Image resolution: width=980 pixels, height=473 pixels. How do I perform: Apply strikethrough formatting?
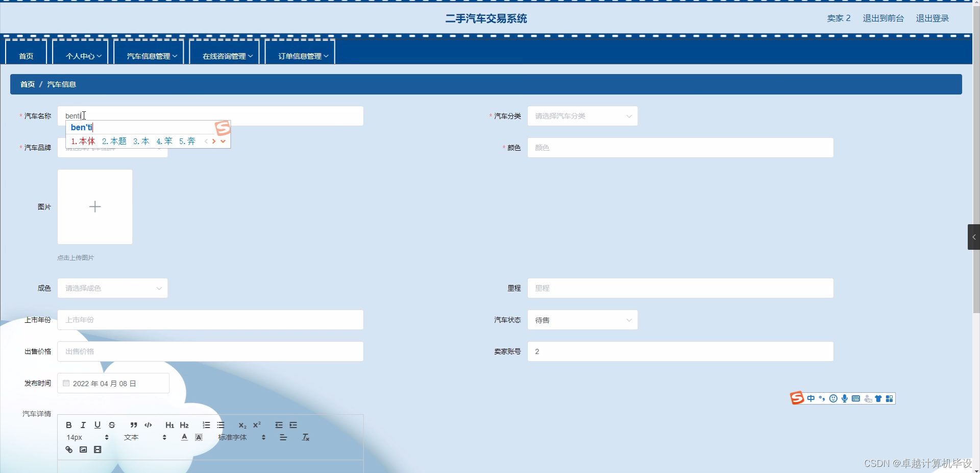tap(112, 425)
